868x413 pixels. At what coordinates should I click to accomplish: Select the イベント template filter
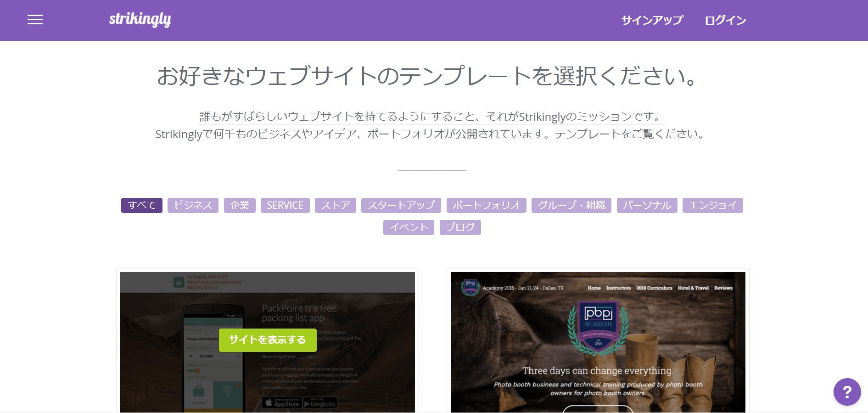coord(408,227)
